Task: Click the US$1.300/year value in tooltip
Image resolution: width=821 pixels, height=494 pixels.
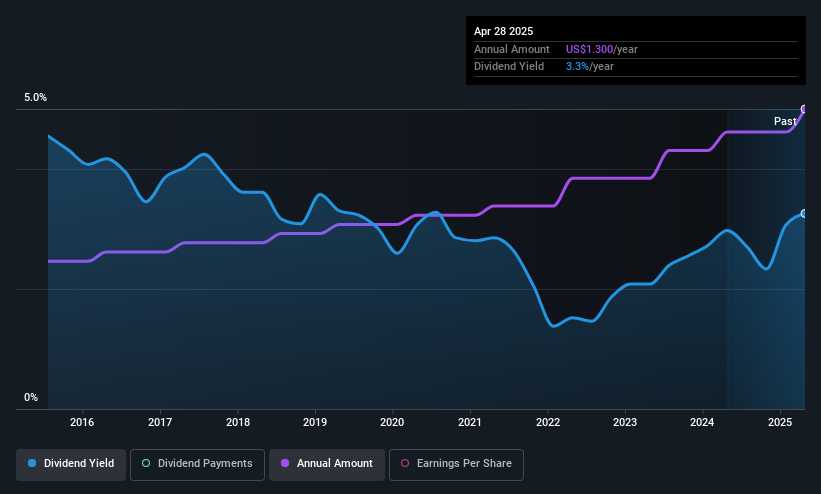Action: [x=602, y=49]
